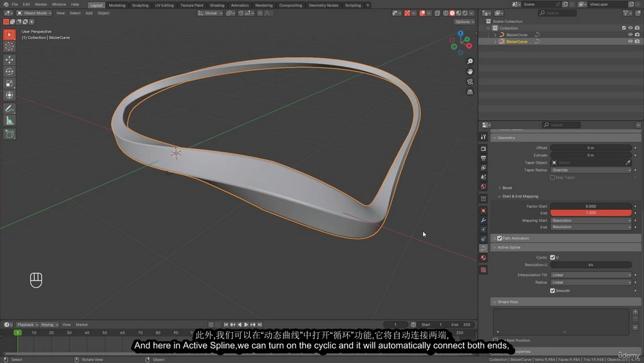Switch to the Shading workspace tab

pos(217,5)
